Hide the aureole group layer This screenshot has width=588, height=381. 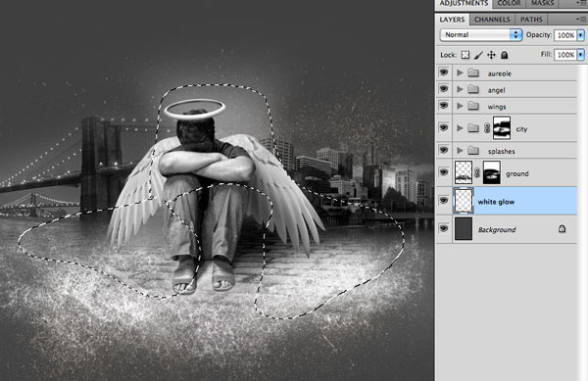point(444,72)
